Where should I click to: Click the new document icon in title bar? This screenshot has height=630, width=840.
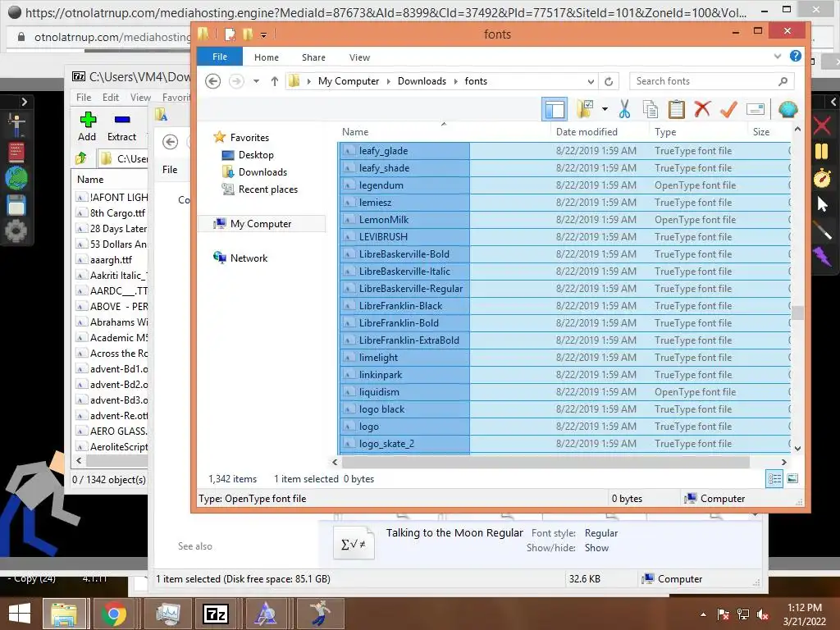231,34
